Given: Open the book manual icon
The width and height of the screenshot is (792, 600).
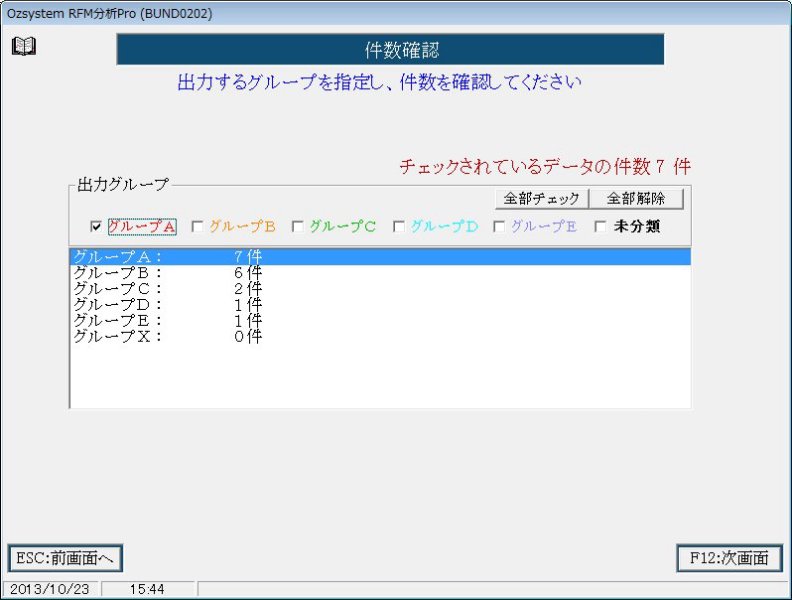Looking at the screenshot, I should click(x=24, y=46).
